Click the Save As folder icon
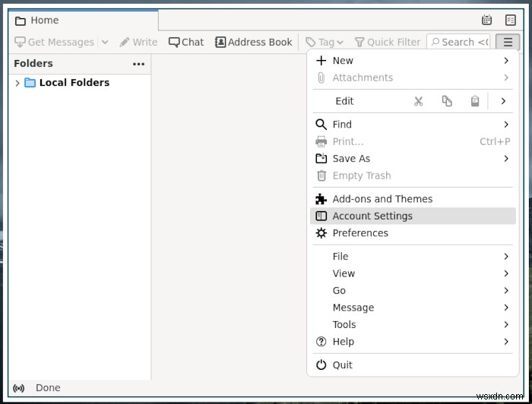Screen dimensions: 532x404 click(321, 158)
